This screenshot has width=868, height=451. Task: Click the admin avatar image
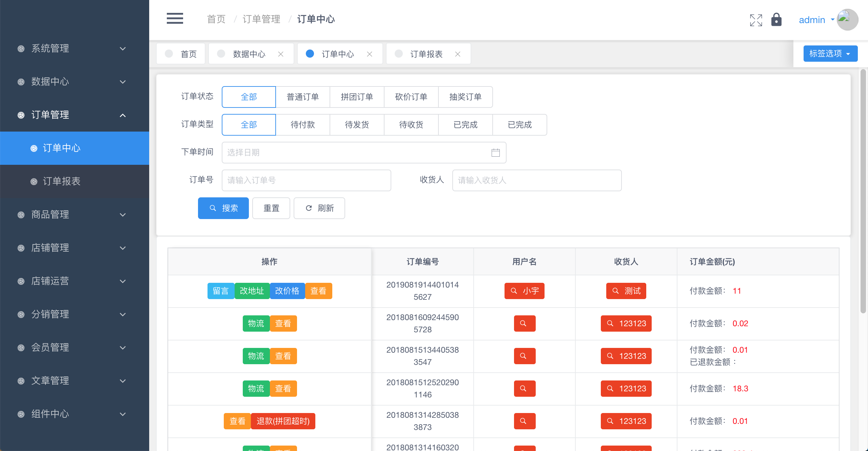coord(847,20)
